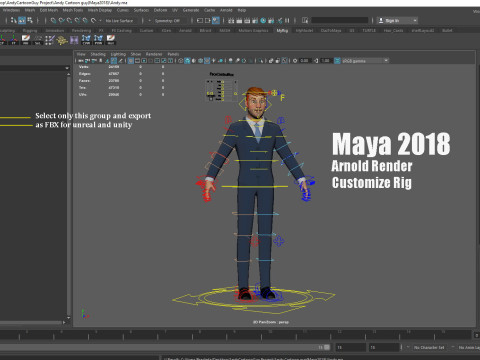This screenshot has height=360, width=480.
Task: Enable snap to grids magnet icon
Action: click(53, 21)
